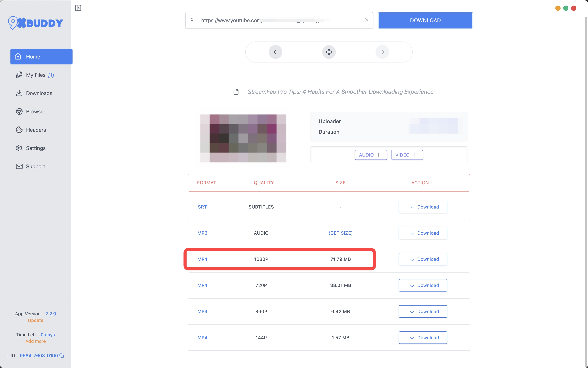Viewport: 588px width, 368px height.
Task: Click the 9xBuddy logo
Action: (x=35, y=23)
